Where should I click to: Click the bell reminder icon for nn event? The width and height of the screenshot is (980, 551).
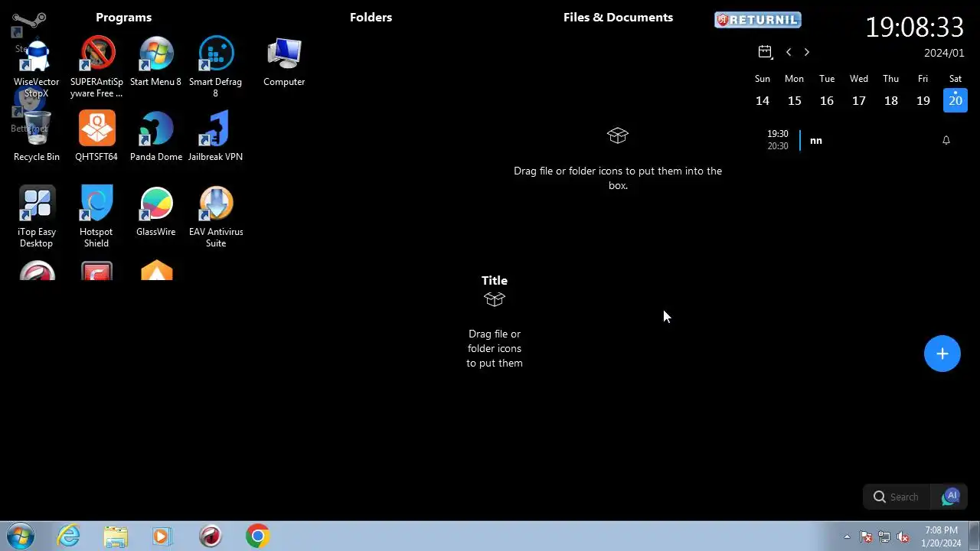click(x=946, y=140)
